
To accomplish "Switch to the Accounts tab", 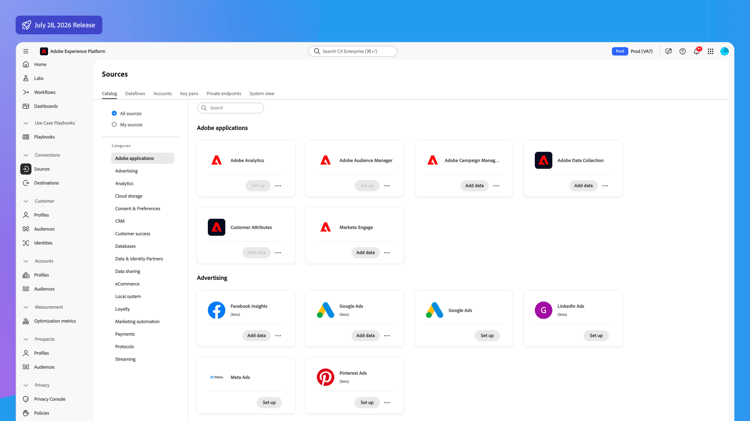I will pos(162,93).
